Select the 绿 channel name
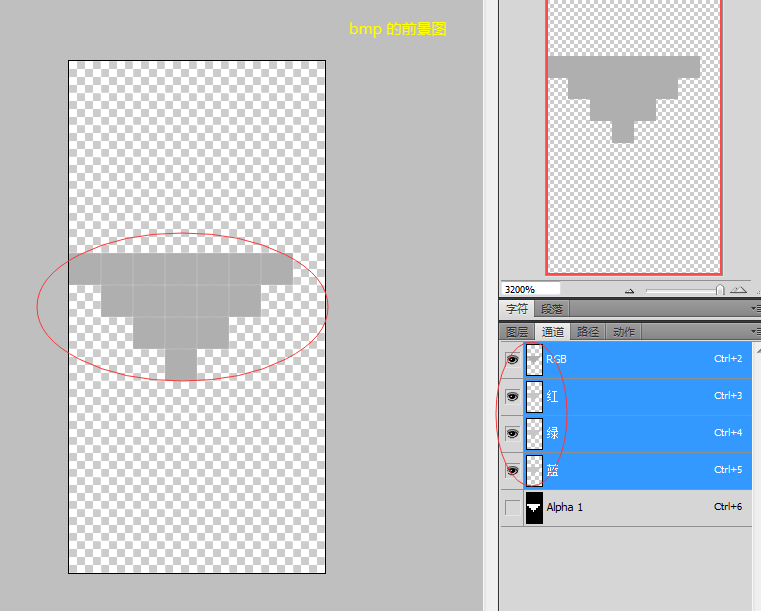This screenshot has height=611, width=761. pyautogui.click(x=552, y=433)
